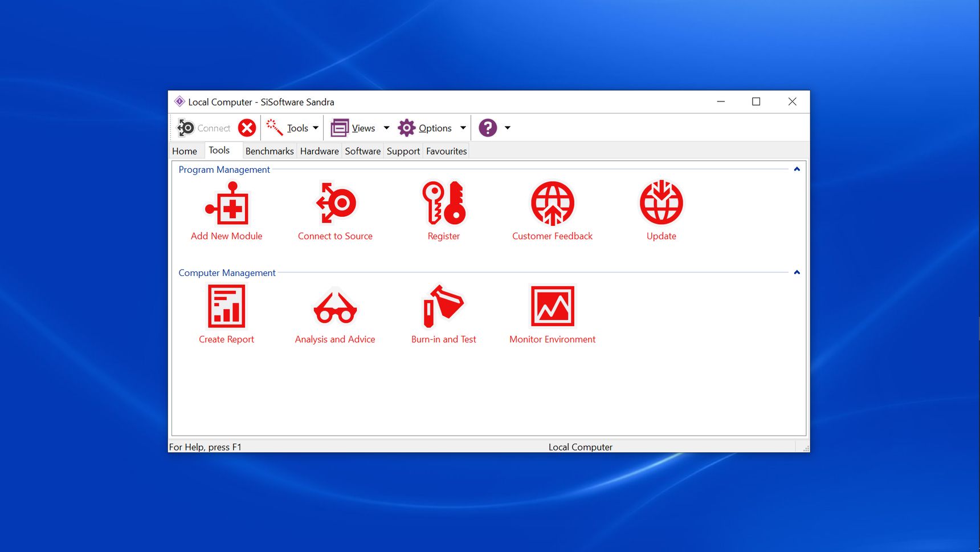The image size is (980, 552).
Task: Click the Customer Feedback label
Action: click(553, 236)
